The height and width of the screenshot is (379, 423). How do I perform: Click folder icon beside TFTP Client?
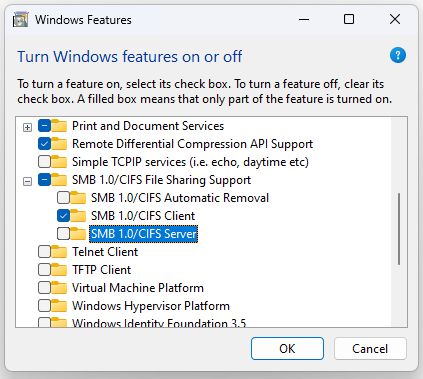point(59,270)
